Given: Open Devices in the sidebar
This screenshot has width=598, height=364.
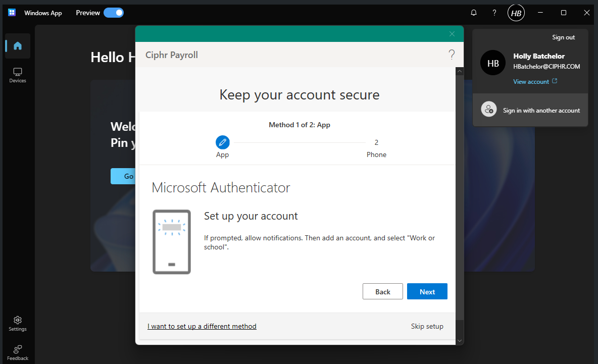Looking at the screenshot, I should click(18, 75).
